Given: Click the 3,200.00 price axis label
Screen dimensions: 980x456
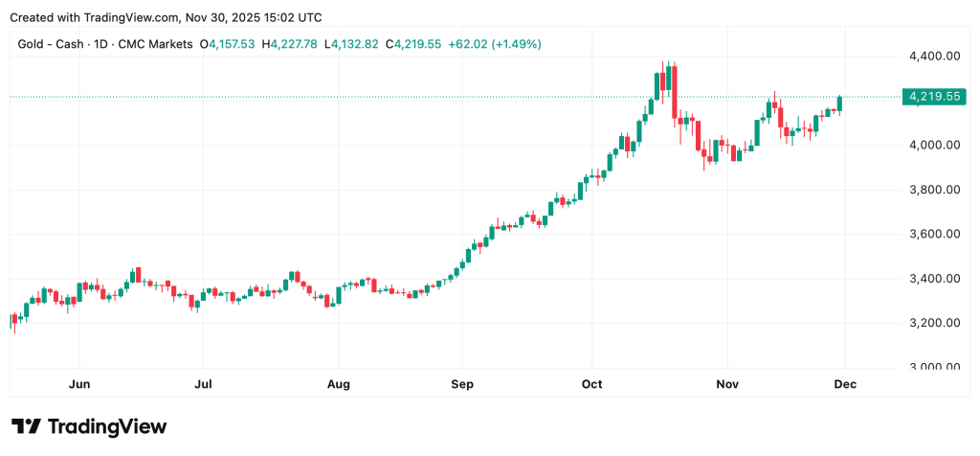Looking at the screenshot, I should click(x=933, y=323).
